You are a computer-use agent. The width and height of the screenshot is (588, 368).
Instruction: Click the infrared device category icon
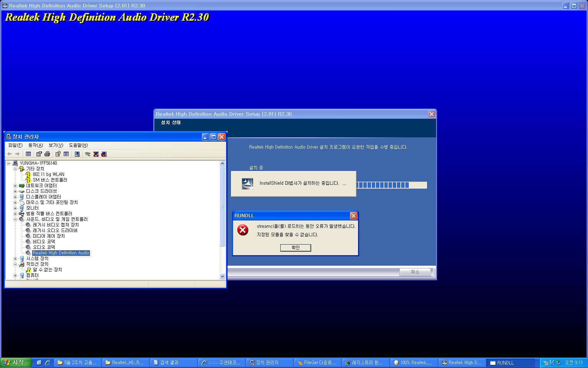(x=22, y=264)
